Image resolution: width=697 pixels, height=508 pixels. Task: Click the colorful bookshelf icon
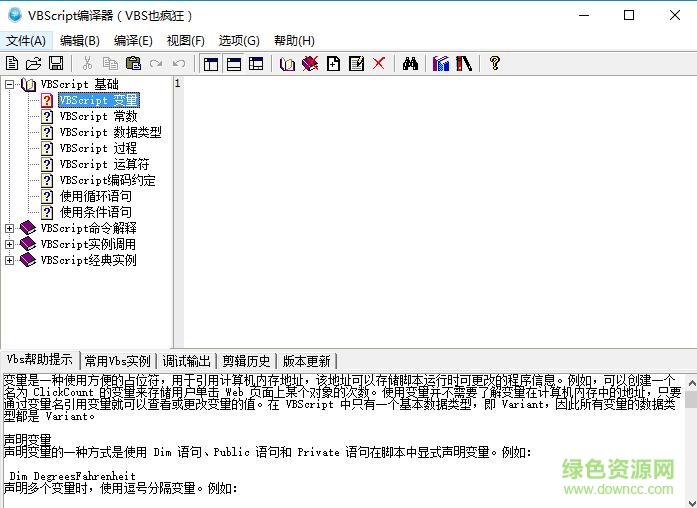[x=441, y=64]
